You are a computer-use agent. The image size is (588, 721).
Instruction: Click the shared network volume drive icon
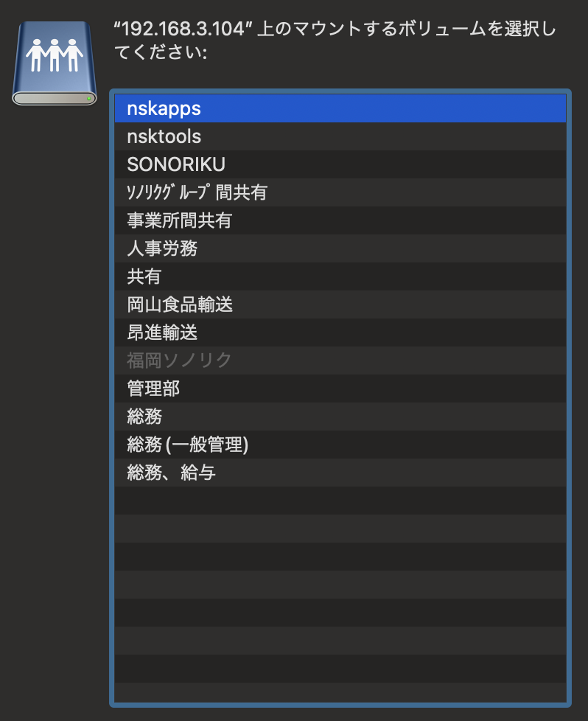[x=55, y=63]
